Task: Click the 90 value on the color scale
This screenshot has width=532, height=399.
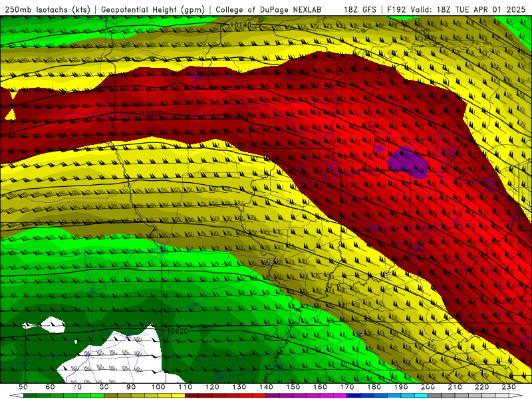Action: click(131, 387)
